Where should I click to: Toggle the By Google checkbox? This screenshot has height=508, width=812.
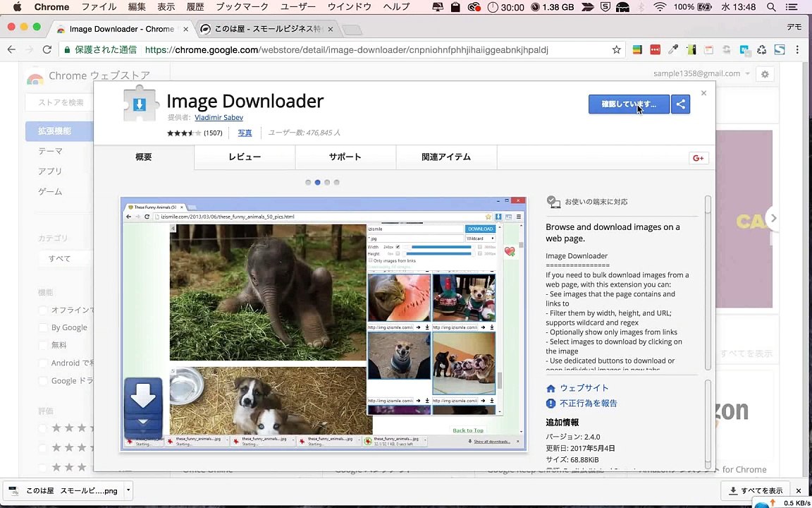(44, 327)
